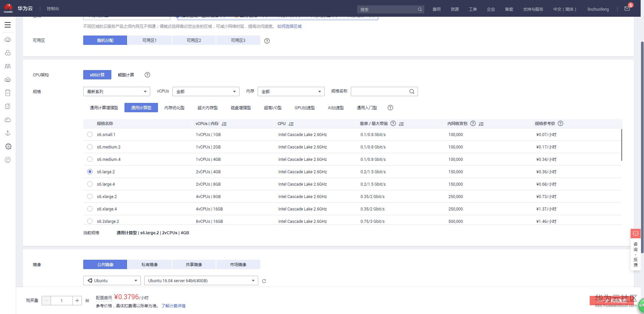The width and height of the screenshot is (644, 314).
Task: Select the s6.large.4 radio button
Action: [90, 184]
